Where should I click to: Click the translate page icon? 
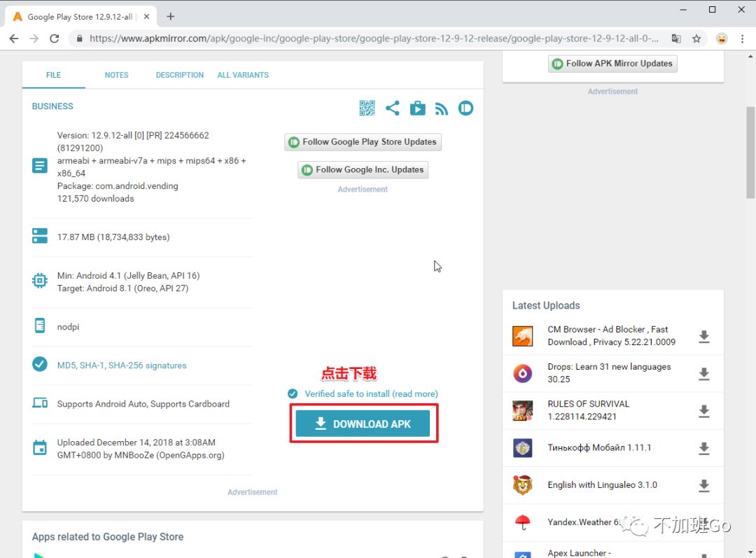(x=676, y=39)
